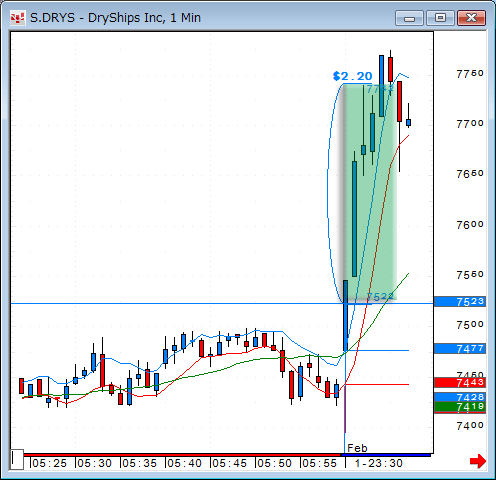Select the green 7418 price label
Screen dimensions: 496x480
point(460,407)
